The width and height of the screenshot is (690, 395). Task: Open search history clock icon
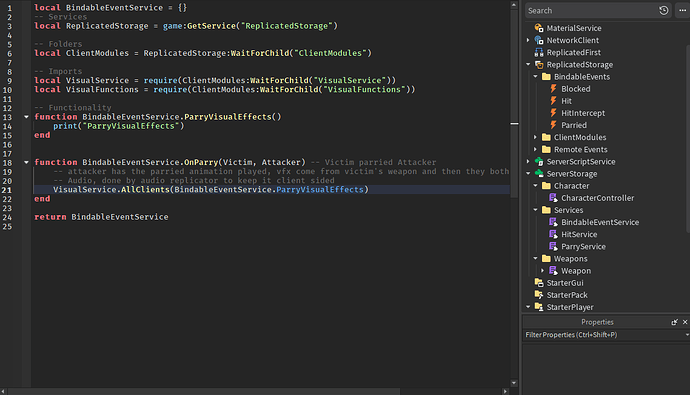(664, 11)
